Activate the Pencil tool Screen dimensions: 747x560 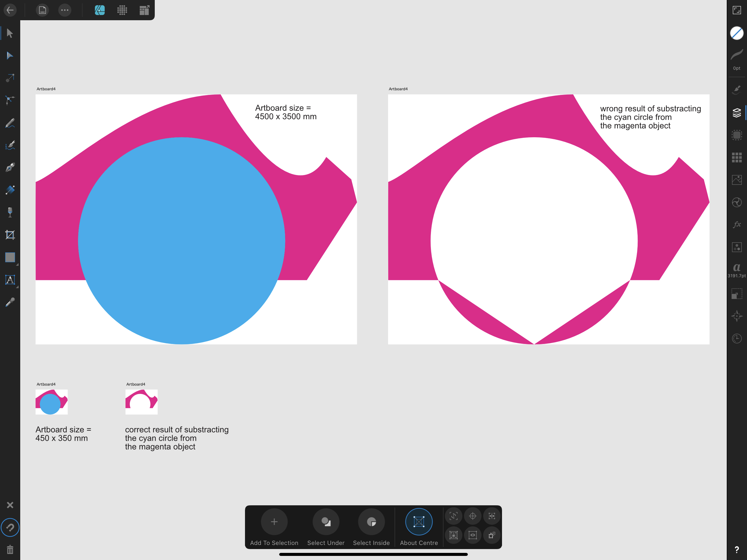point(10,122)
